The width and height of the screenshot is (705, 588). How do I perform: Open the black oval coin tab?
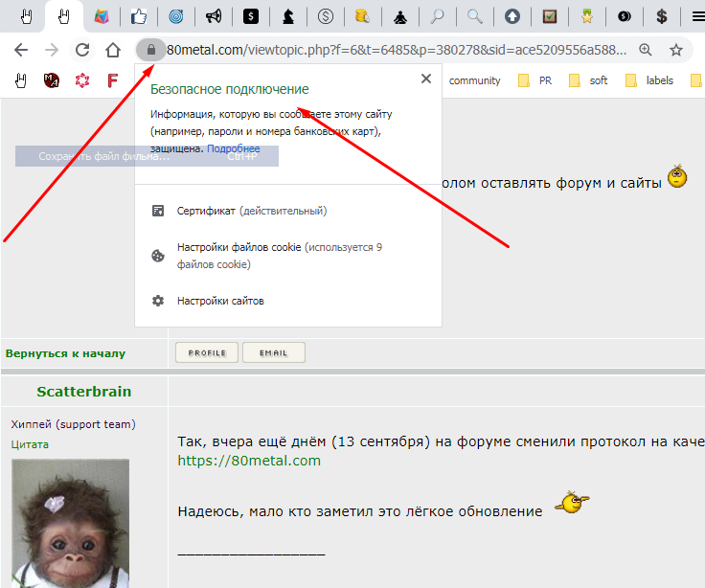point(625,16)
